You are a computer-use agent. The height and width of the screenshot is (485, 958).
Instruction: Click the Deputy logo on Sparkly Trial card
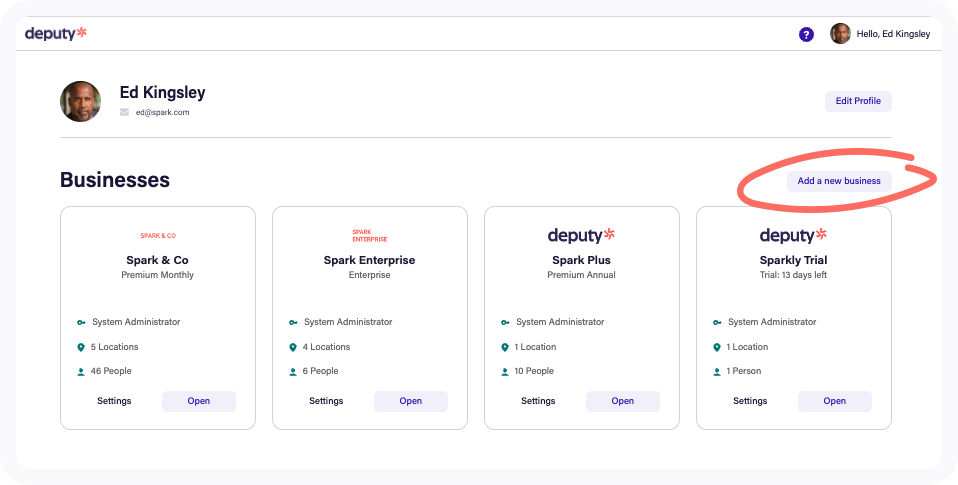(793, 235)
